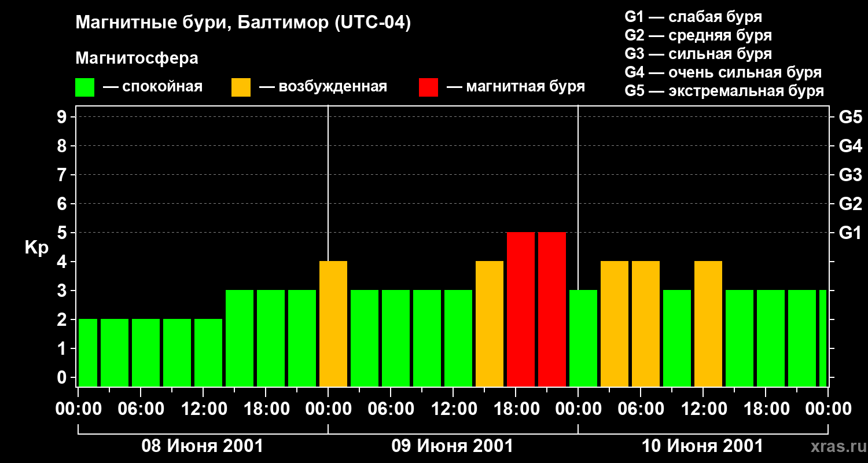Click the 'Kp' axis label

[x=36, y=247]
